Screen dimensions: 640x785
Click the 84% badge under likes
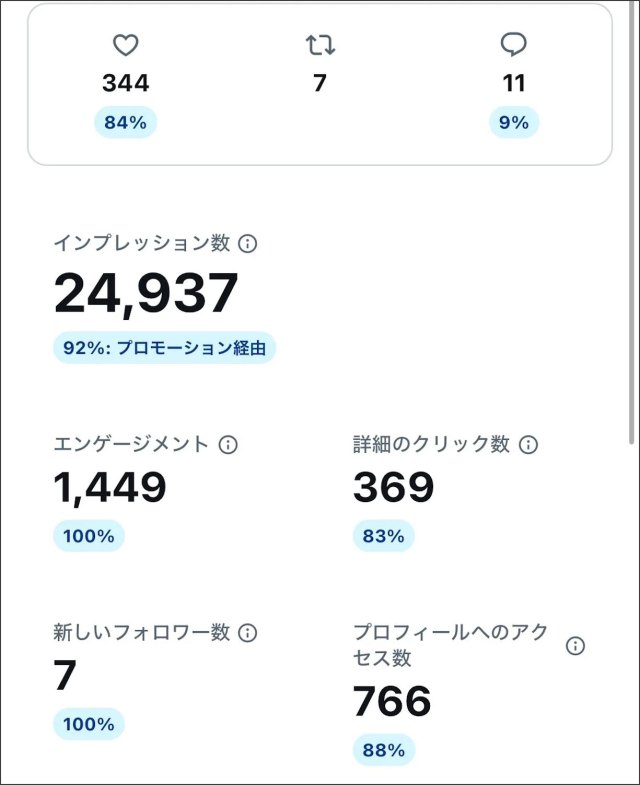click(126, 123)
